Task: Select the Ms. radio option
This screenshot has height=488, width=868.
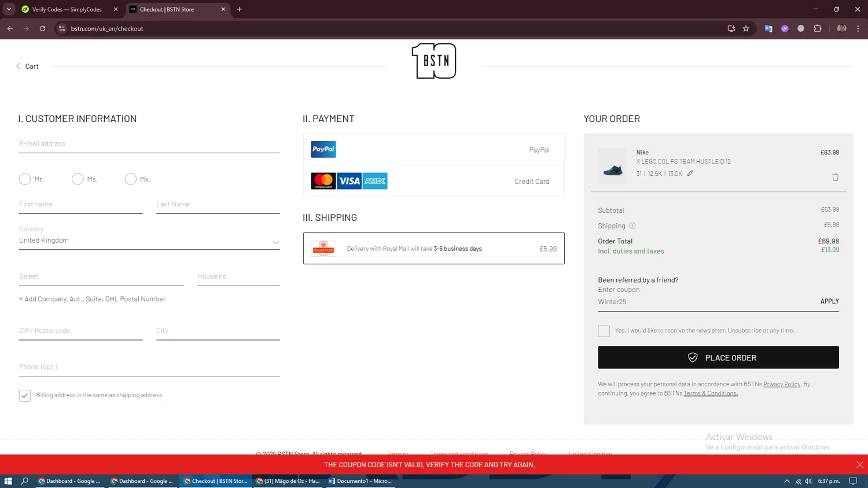Action: (78, 179)
